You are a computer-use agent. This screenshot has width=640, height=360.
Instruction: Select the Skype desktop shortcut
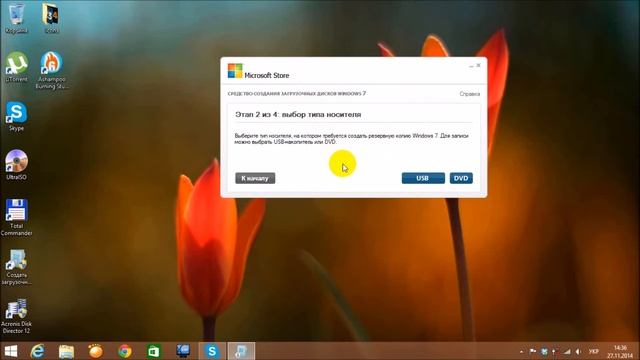coord(16,116)
